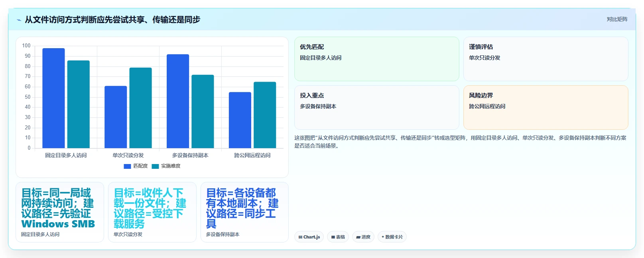The image size is (644, 258).
Task: Click the x-axis label 单次只读分发
Action: pos(128,155)
